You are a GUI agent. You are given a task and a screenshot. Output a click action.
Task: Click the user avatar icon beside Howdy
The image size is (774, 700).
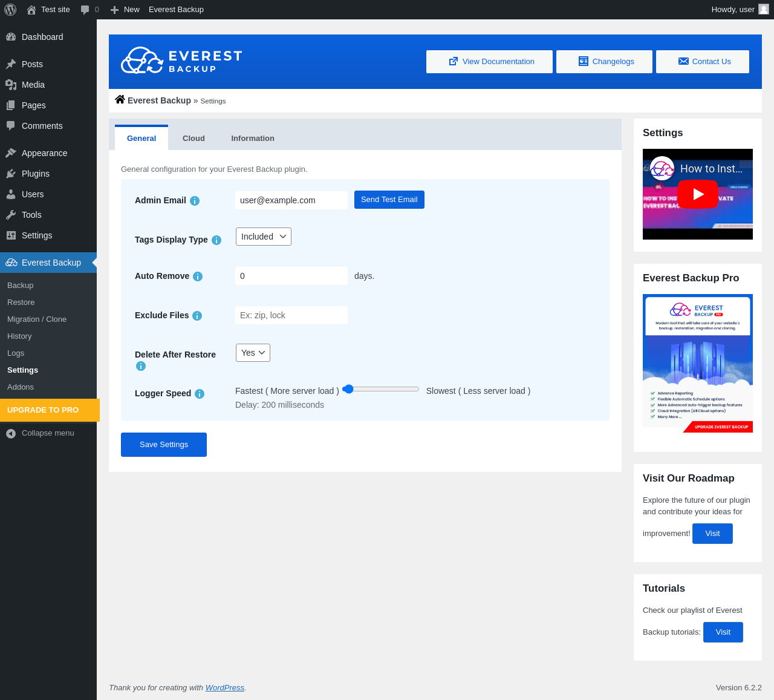coord(764,9)
